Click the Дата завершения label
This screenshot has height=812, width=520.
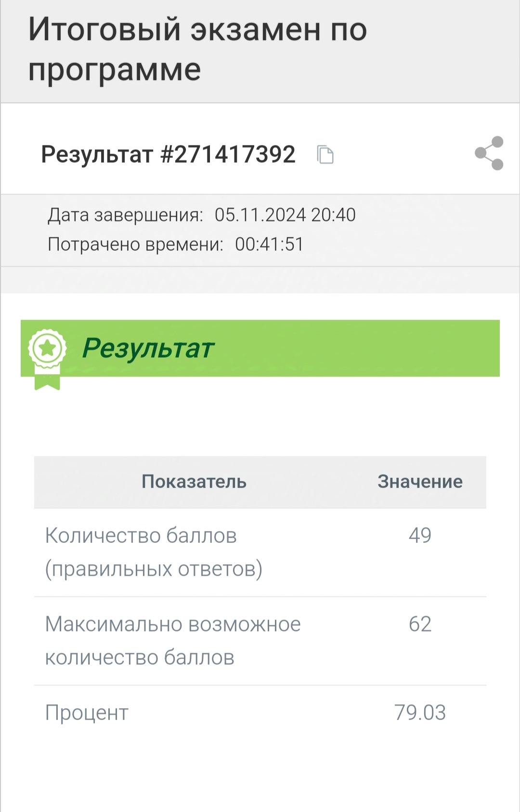pos(125,215)
